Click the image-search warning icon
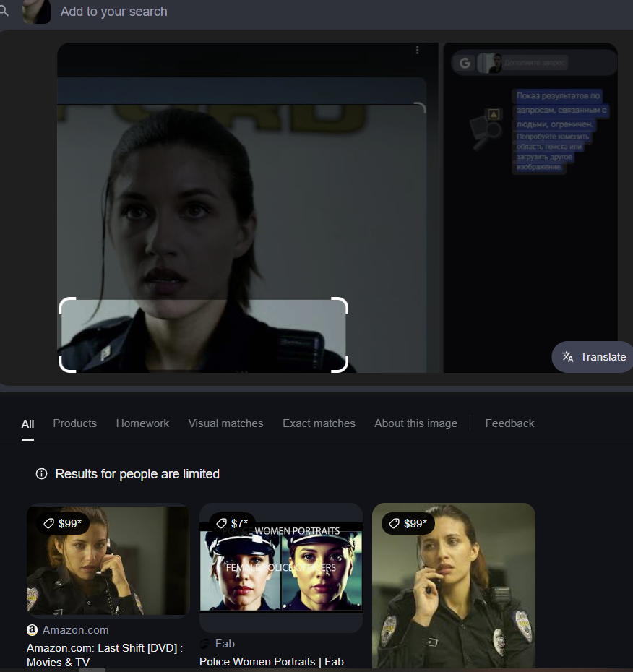This screenshot has height=672, width=633. click(x=494, y=114)
